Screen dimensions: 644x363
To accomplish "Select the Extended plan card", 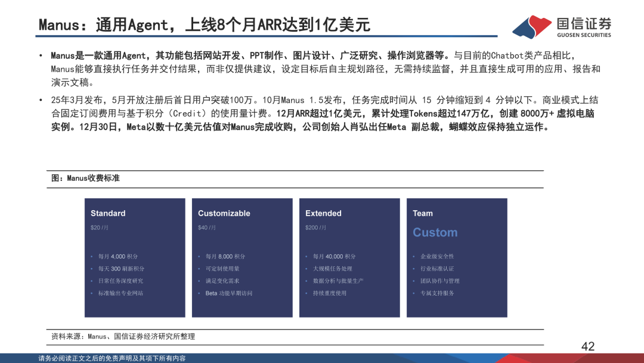I will click(x=349, y=258).
